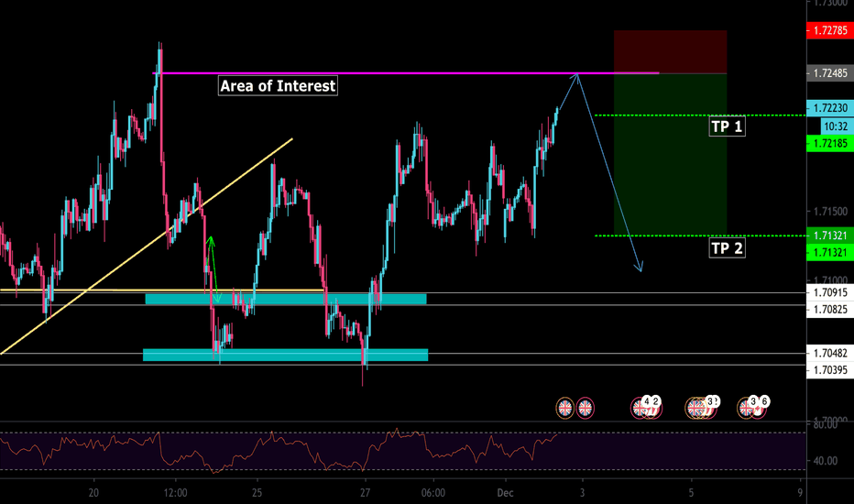
Task: Click the Area of Interest text label
Action: click(278, 86)
